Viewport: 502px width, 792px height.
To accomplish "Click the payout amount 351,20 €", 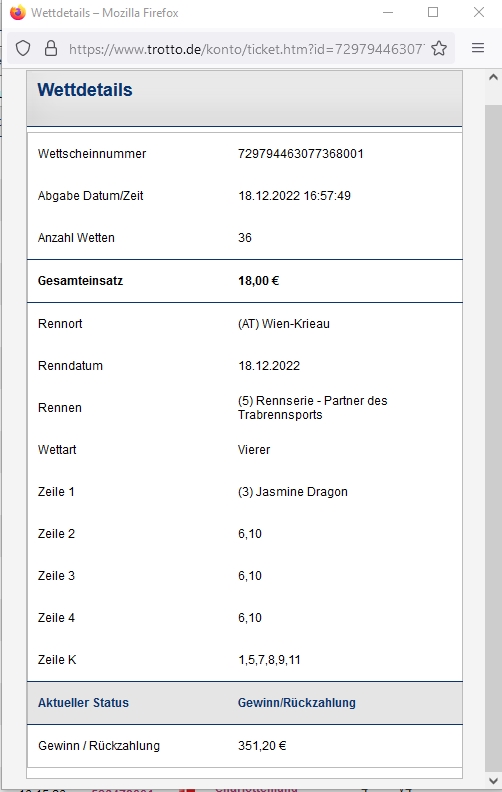I will [x=262, y=746].
